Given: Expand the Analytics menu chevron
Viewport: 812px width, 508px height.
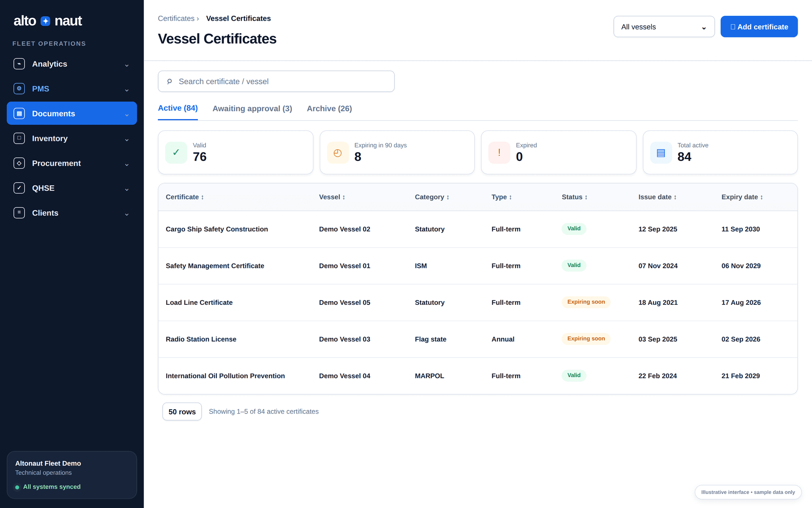Looking at the screenshot, I should (x=127, y=65).
